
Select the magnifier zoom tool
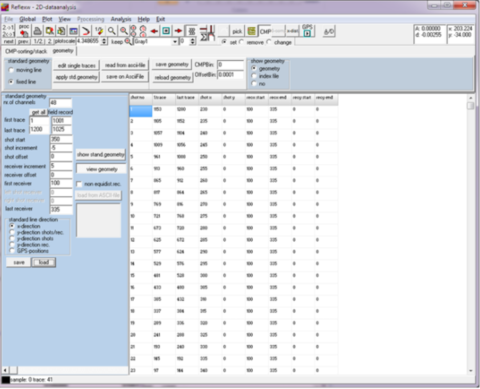click(112, 31)
